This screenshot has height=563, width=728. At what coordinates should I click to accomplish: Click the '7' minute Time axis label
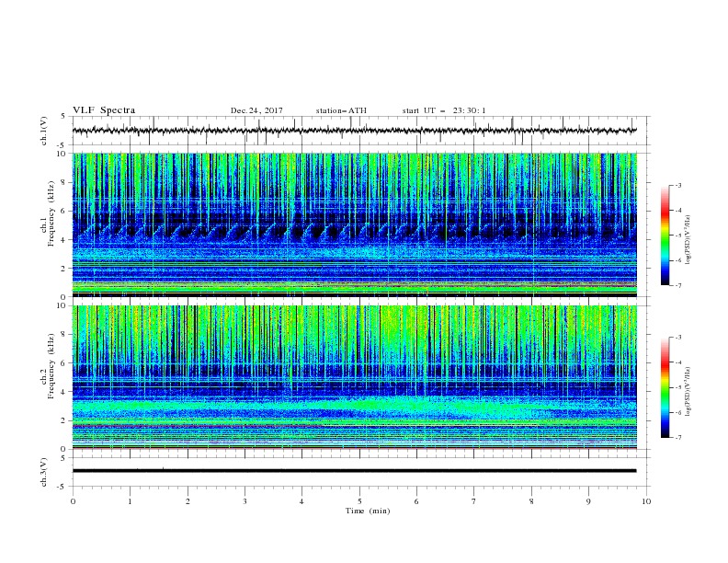[474, 501]
